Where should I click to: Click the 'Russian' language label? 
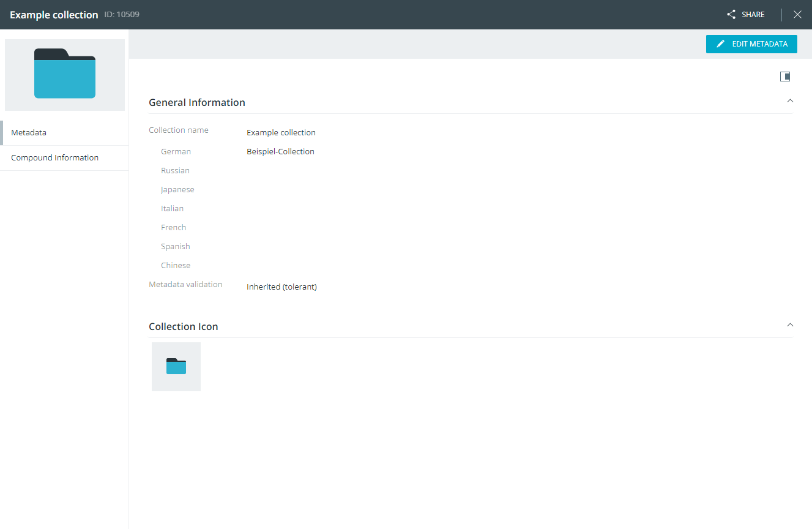176,171
